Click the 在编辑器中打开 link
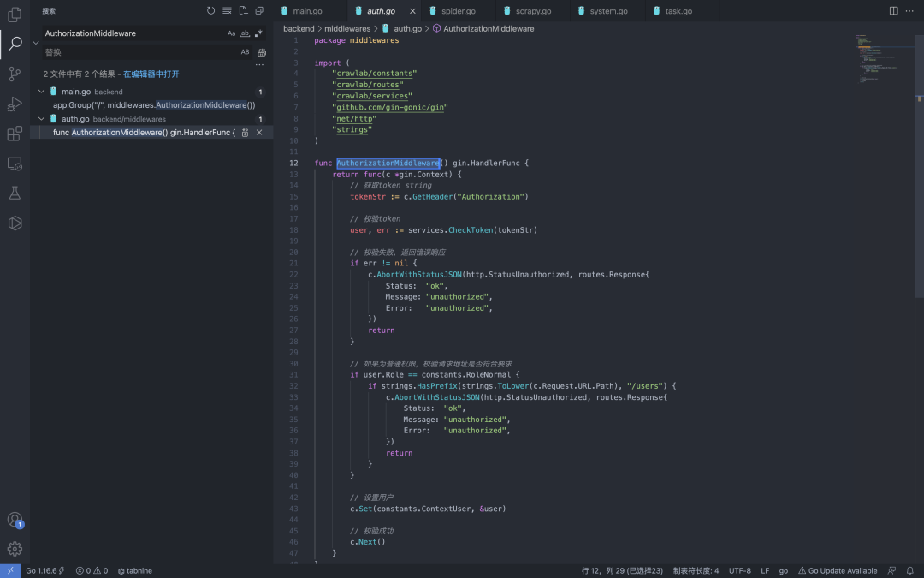This screenshot has height=578, width=924. point(151,74)
